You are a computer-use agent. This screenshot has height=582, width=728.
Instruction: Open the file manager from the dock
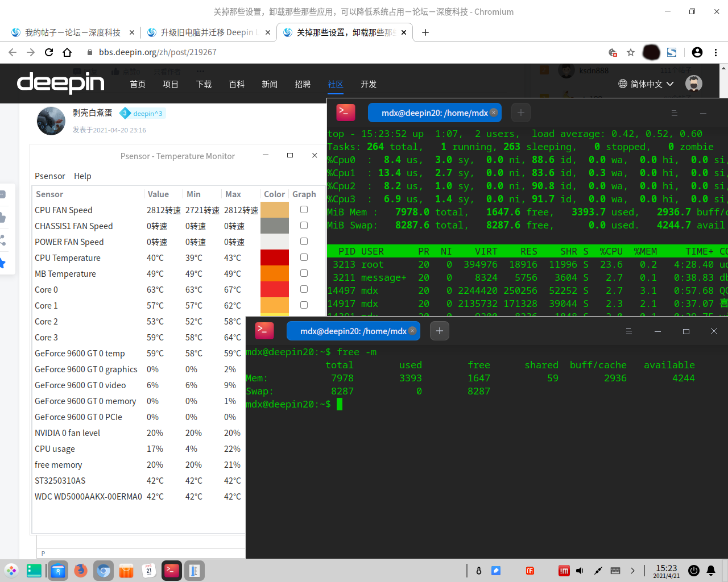pyautogui.click(x=58, y=571)
